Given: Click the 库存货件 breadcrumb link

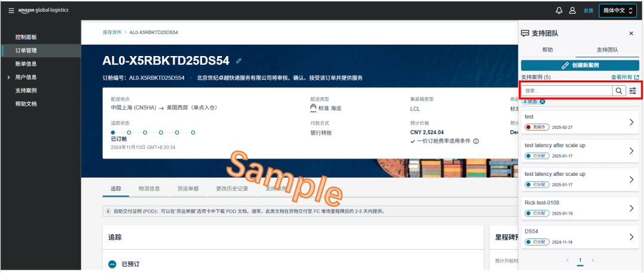Looking at the screenshot, I should point(112,32).
